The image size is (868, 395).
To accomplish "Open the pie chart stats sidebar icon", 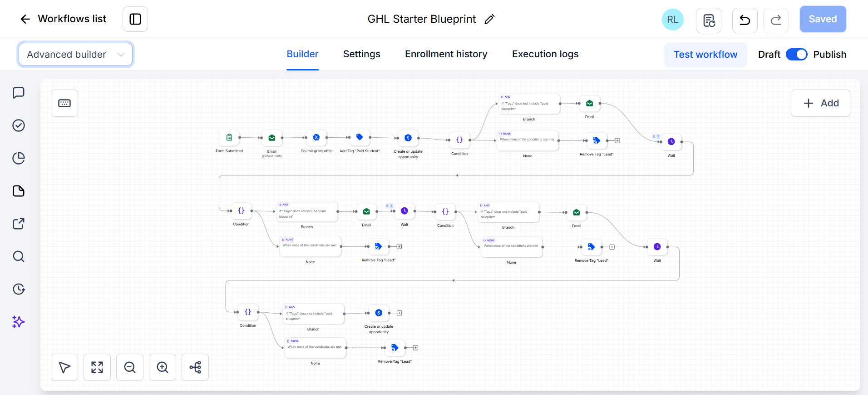I will click(19, 158).
